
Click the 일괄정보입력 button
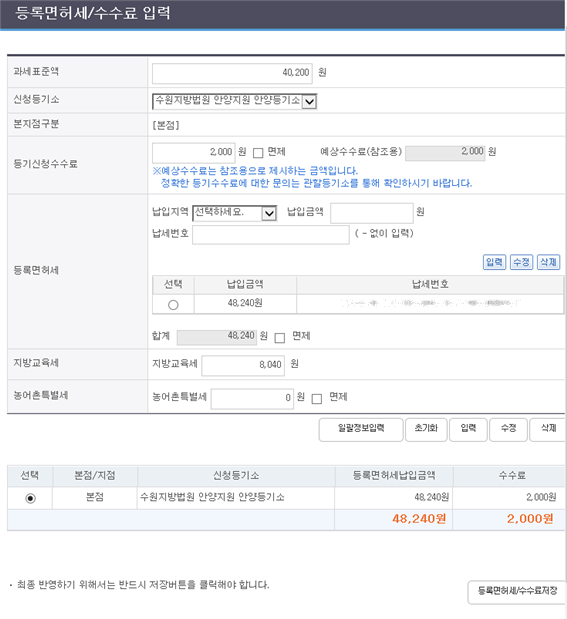[361, 430]
